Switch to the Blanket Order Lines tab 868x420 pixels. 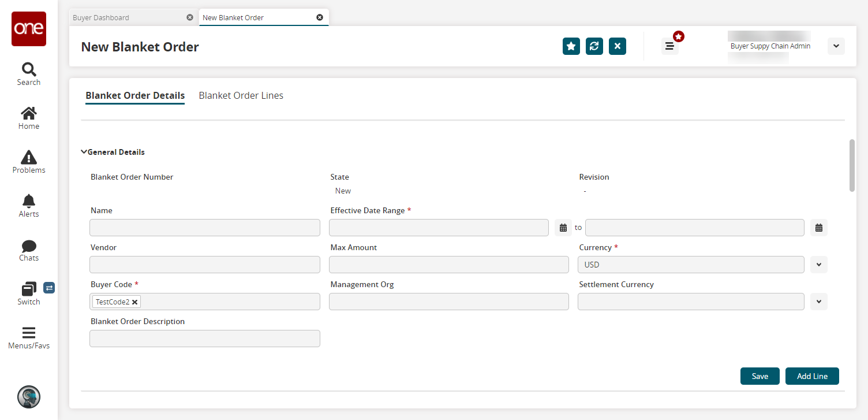241,95
